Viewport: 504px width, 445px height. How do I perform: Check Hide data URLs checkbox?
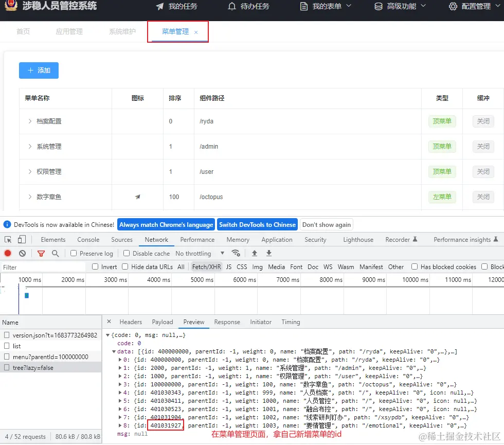[x=125, y=266]
